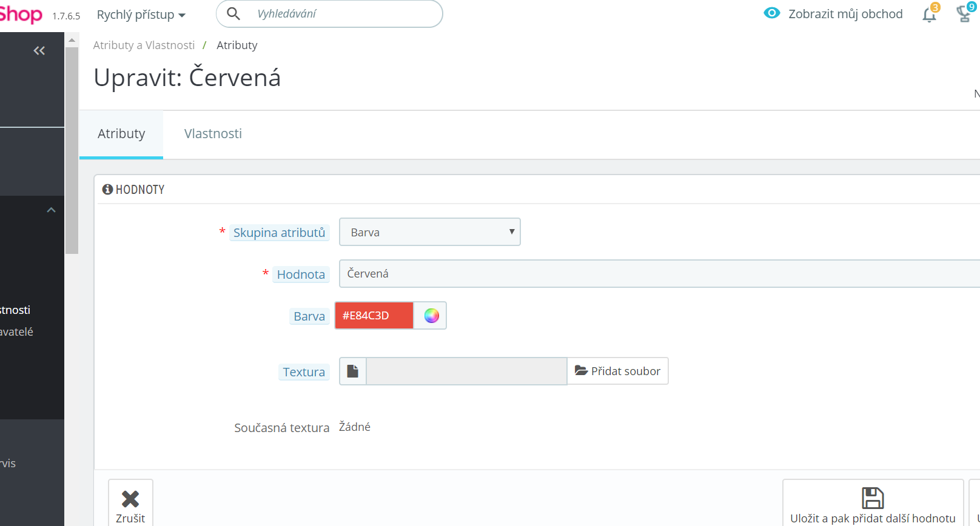980x526 pixels.
Task: Click the Žádné texture value
Action: tap(355, 427)
